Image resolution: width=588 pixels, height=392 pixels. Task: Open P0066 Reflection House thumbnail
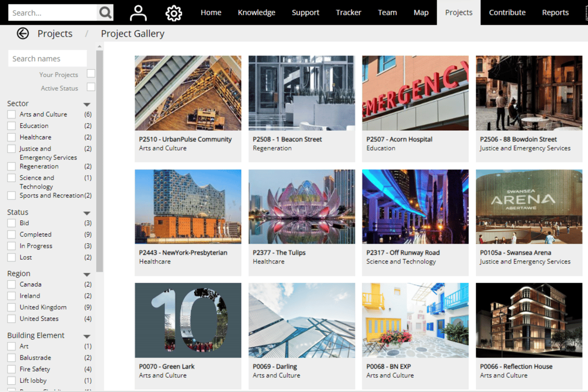click(529, 320)
